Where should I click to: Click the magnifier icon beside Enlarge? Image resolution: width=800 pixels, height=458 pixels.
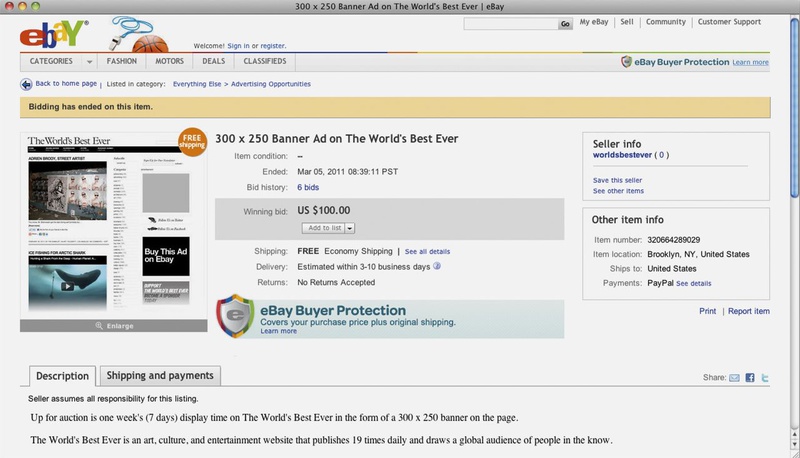coord(99,326)
